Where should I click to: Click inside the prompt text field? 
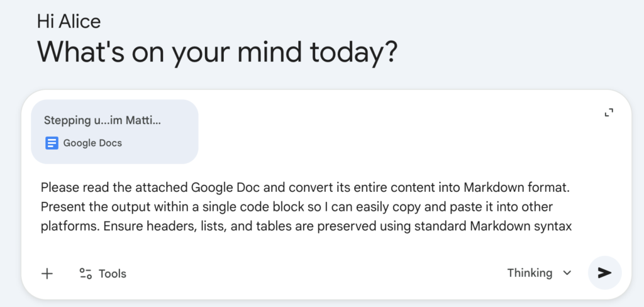click(x=314, y=207)
